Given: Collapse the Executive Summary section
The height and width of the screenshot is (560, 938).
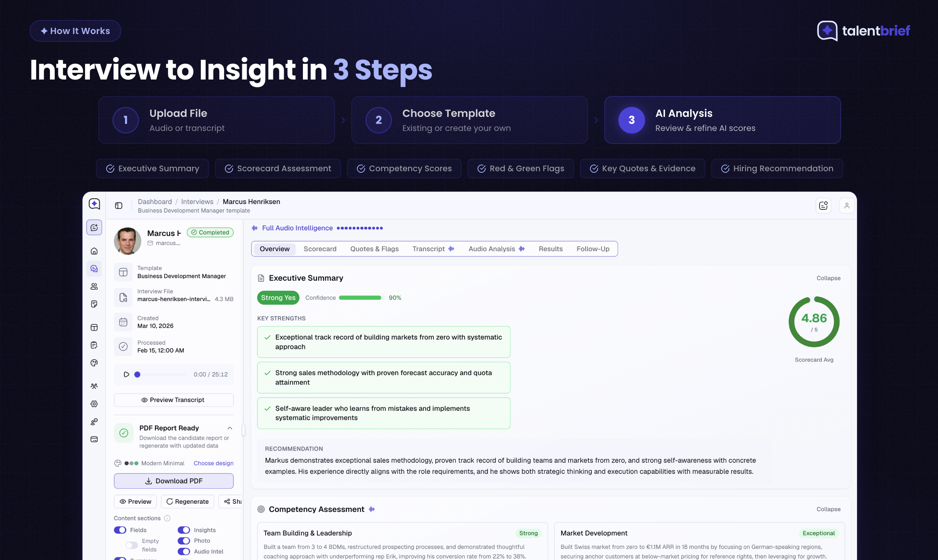Looking at the screenshot, I should (829, 278).
